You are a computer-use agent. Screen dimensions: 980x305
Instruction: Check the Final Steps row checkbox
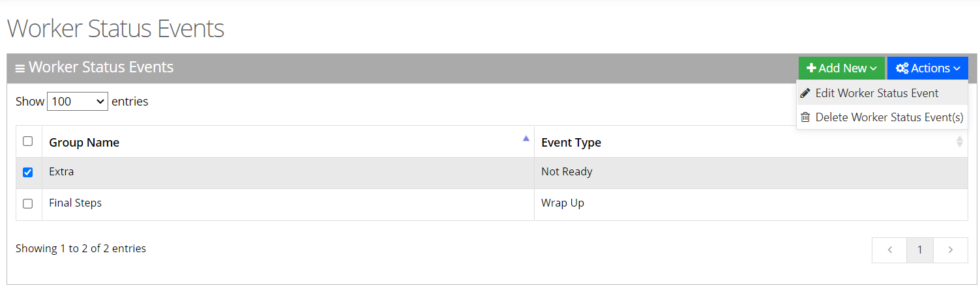pos(28,203)
